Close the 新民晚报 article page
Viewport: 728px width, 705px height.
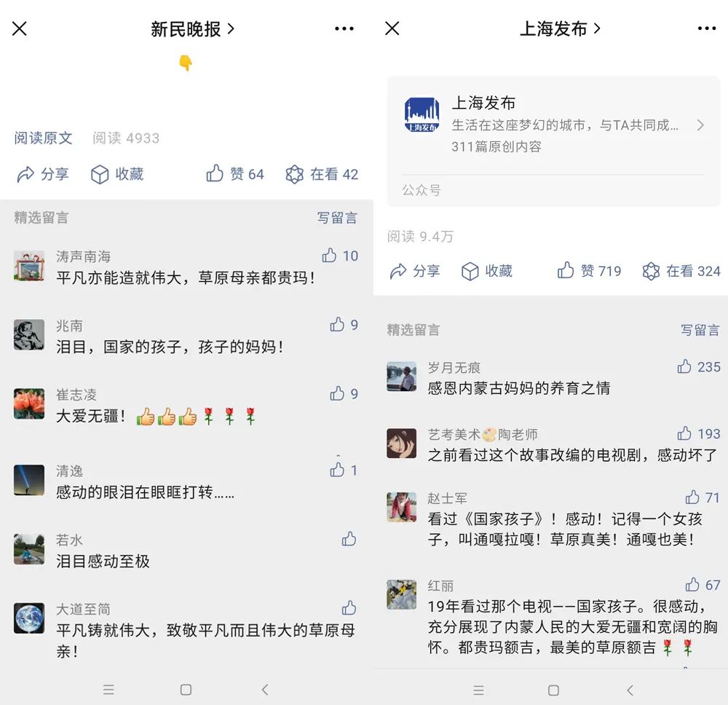[20, 28]
